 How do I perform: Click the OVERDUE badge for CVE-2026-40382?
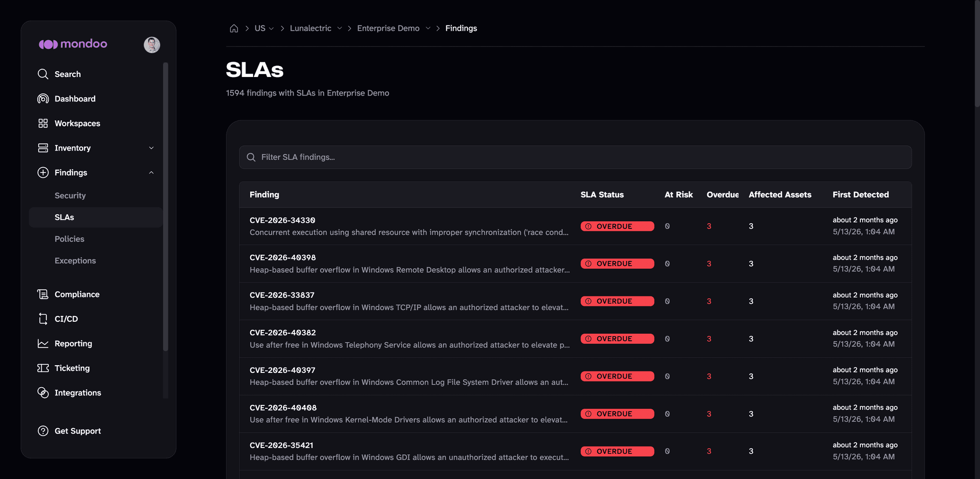click(x=617, y=338)
